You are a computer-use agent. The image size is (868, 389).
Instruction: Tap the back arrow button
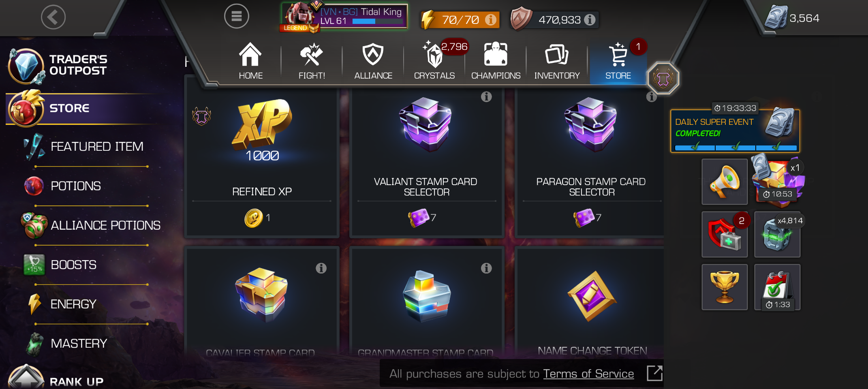(x=53, y=17)
